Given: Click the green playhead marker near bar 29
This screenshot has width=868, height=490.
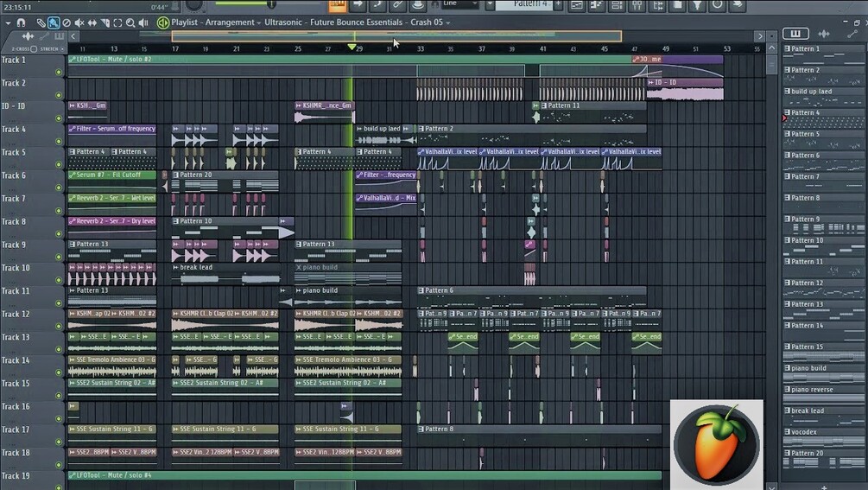Looking at the screenshot, I should (352, 48).
